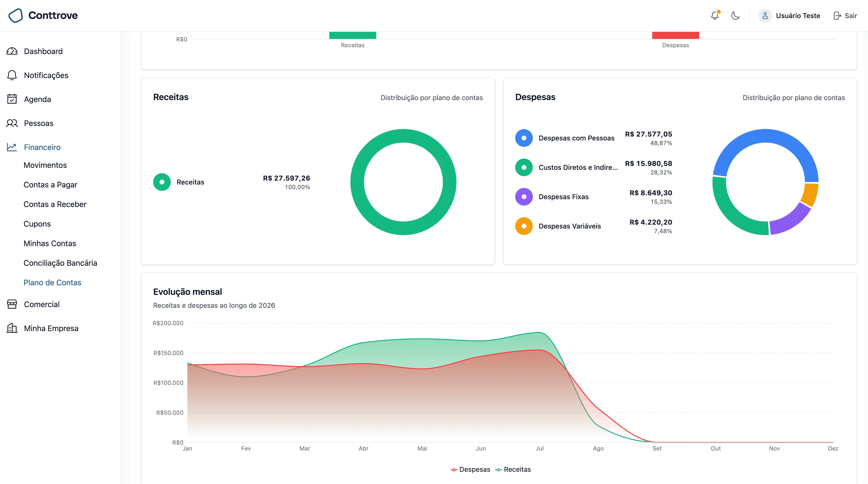868x484 pixels.
Task: Click value R$ 8.649,30
Action: coord(651,193)
